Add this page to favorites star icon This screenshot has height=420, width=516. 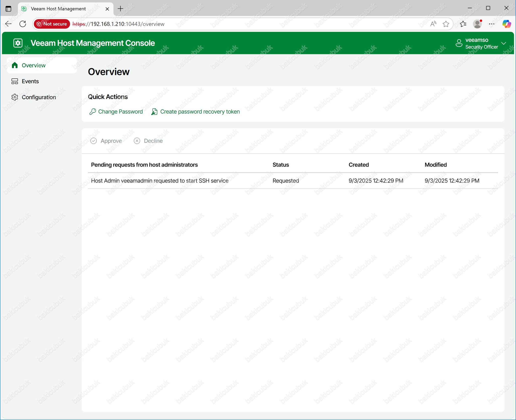(x=446, y=24)
